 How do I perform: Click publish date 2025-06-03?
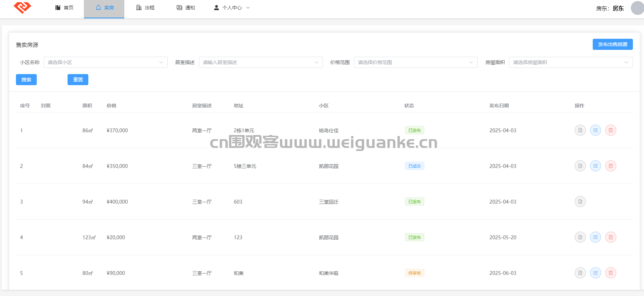click(x=503, y=273)
